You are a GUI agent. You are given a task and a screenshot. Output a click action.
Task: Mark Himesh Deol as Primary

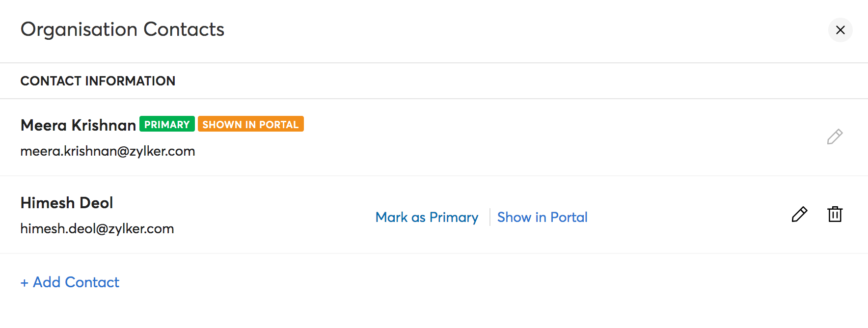(427, 217)
